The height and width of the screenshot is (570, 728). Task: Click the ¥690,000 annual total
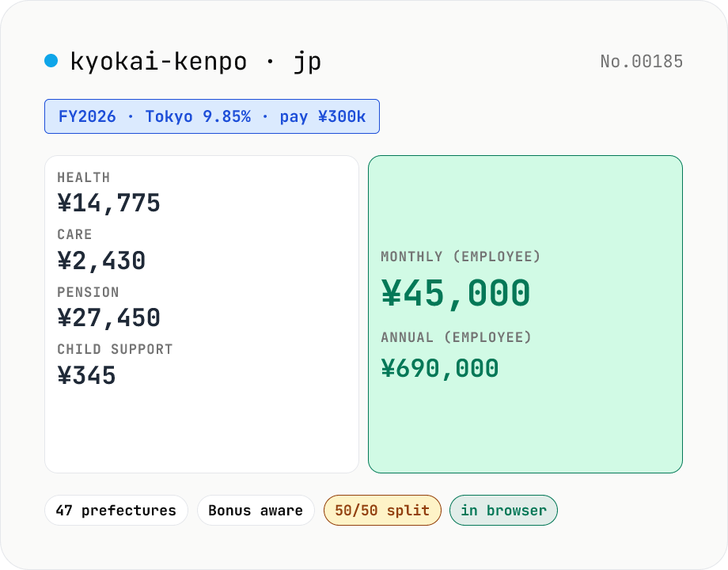[x=440, y=368]
